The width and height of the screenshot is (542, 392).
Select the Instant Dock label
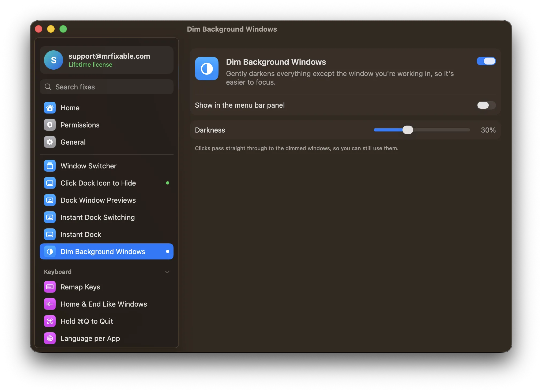coord(81,235)
